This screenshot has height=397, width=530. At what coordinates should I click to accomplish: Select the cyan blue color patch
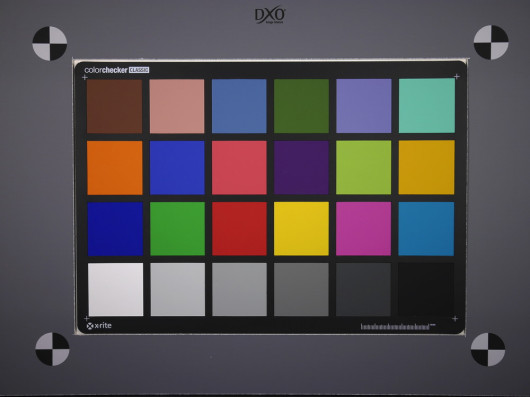[x=426, y=229]
